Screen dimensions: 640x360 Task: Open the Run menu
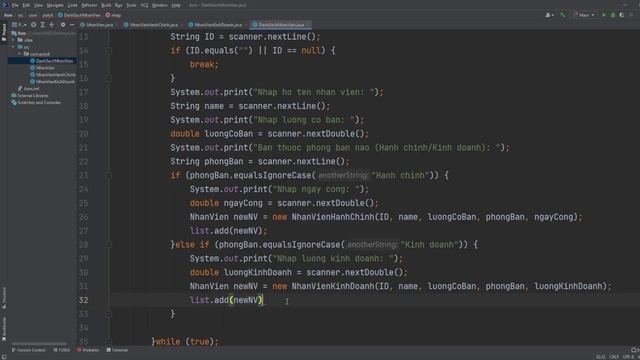click(118, 5)
